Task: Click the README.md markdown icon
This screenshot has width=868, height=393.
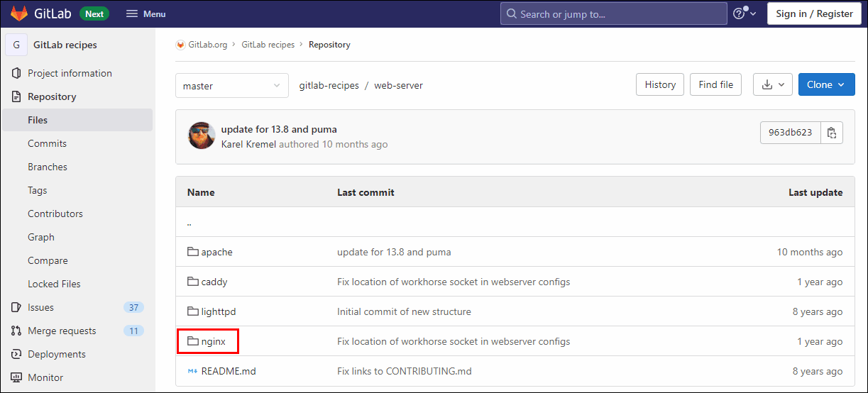Action: click(x=192, y=371)
